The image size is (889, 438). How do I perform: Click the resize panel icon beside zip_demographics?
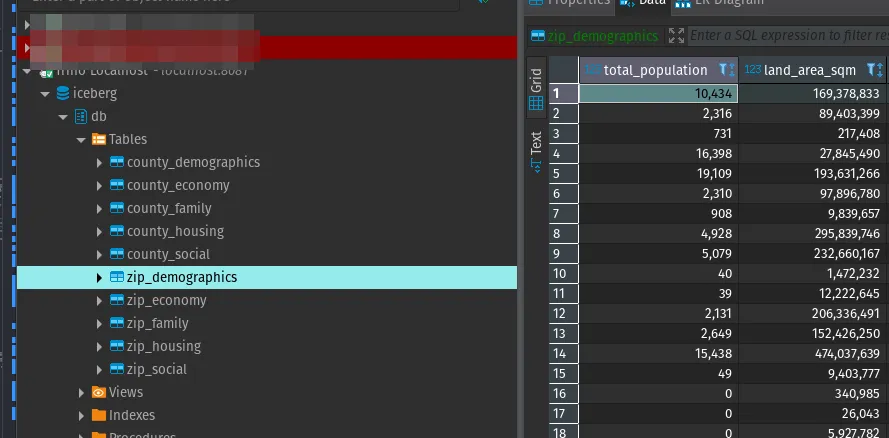tap(676, 36)
